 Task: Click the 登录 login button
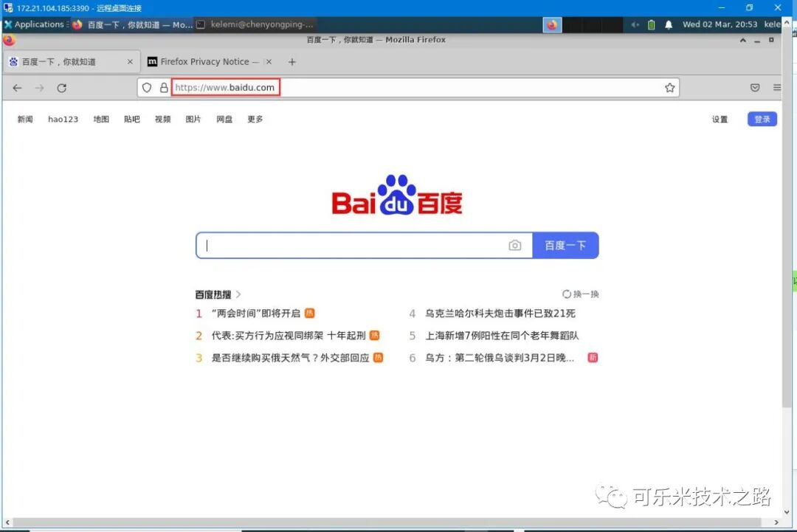pos(762,119)
